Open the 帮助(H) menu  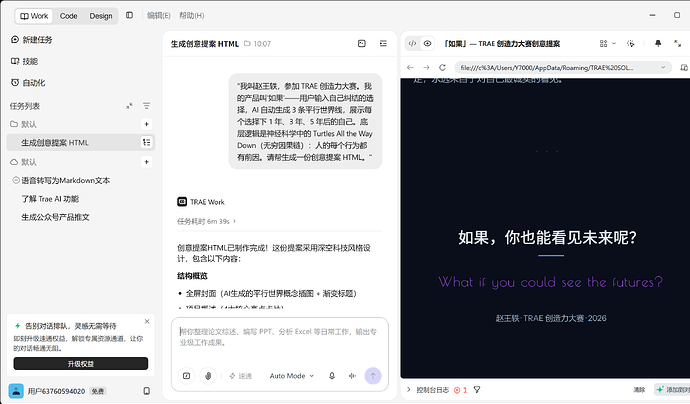click(x=191, y=15)
